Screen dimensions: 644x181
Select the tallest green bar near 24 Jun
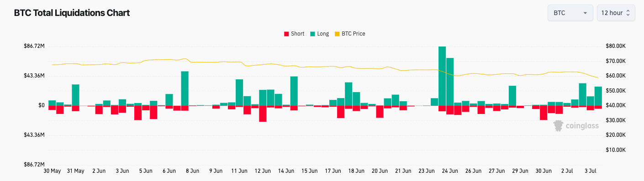pyautogui.click(x=442, y=76)
